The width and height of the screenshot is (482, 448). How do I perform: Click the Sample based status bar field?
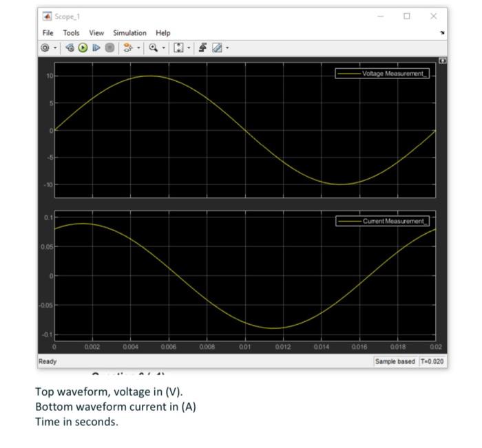(x=395, y=362)
